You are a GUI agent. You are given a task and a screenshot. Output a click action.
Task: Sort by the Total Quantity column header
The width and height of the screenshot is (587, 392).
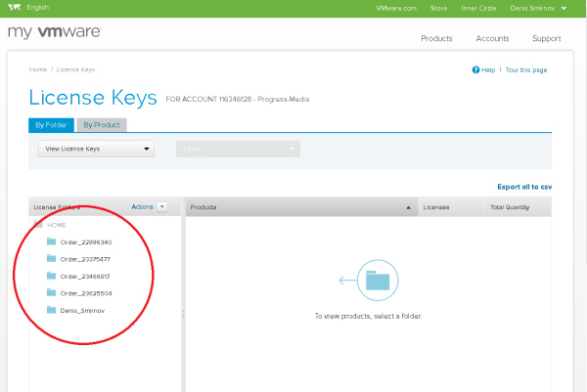519,207
